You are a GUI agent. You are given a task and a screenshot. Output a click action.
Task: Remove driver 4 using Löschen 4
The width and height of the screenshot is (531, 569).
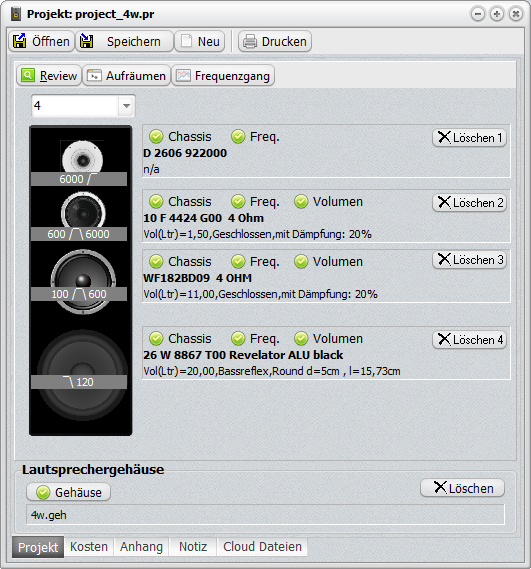(469, 340)
